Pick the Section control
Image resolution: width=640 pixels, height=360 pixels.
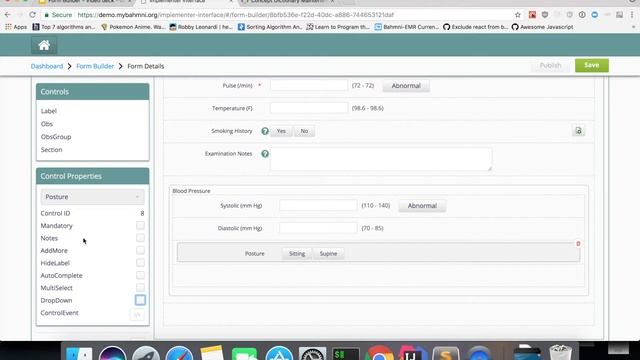[51, 150]
